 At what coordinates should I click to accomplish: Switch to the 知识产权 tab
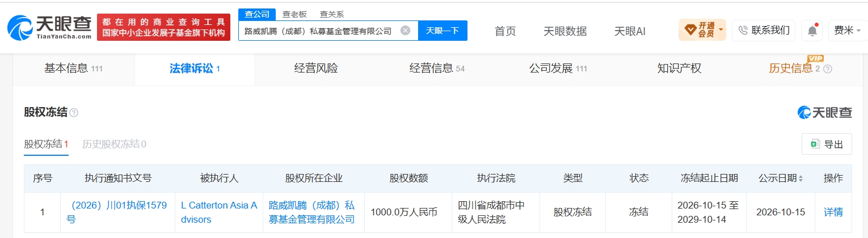pyautogui.click(x=679, y=69)
